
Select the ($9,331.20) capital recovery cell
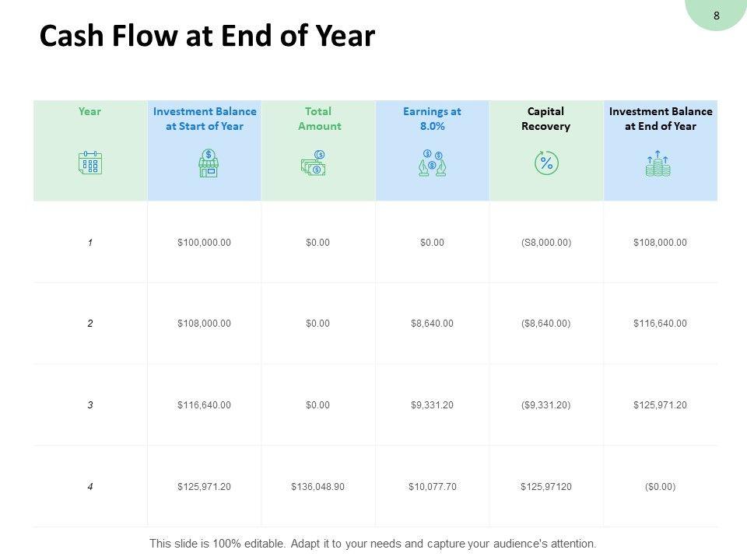(x=546, y=405)
